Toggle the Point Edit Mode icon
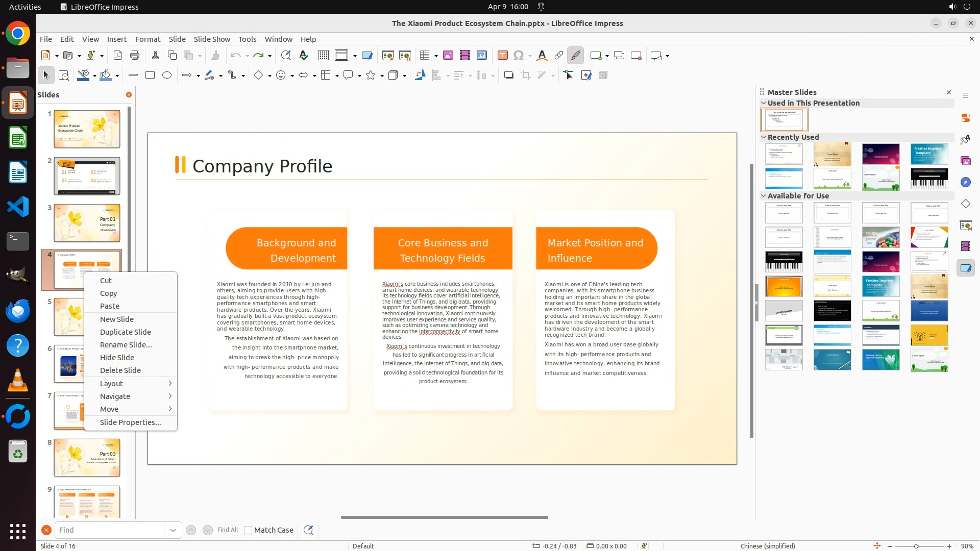Image resolution: width=980 pixels, height=551 pixels. point(569,76)
